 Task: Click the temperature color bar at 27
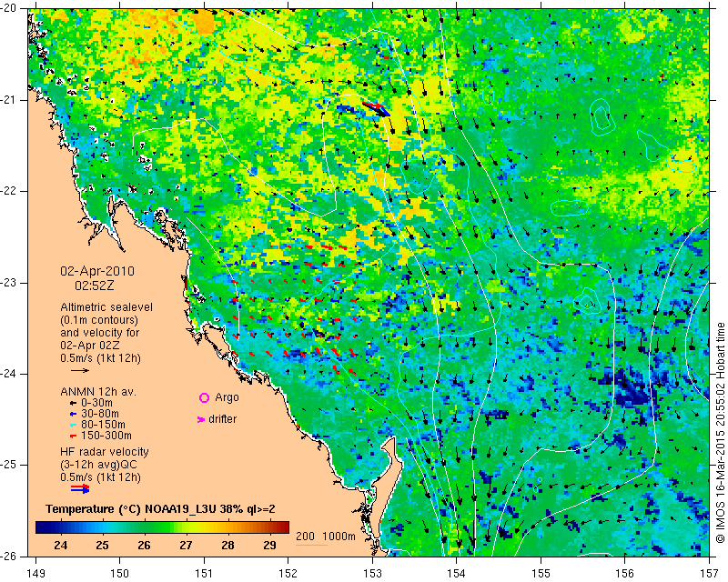coord(187,527)
